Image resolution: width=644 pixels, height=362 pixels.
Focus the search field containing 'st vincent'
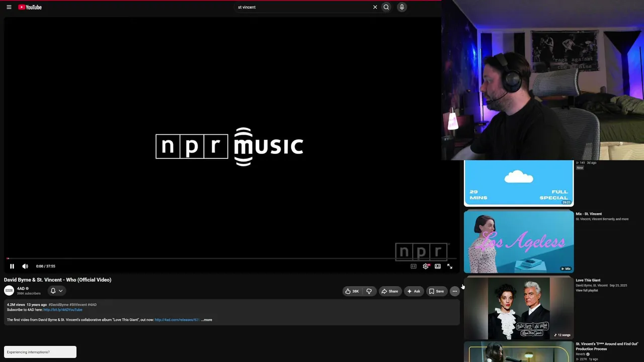coord(303,7)
